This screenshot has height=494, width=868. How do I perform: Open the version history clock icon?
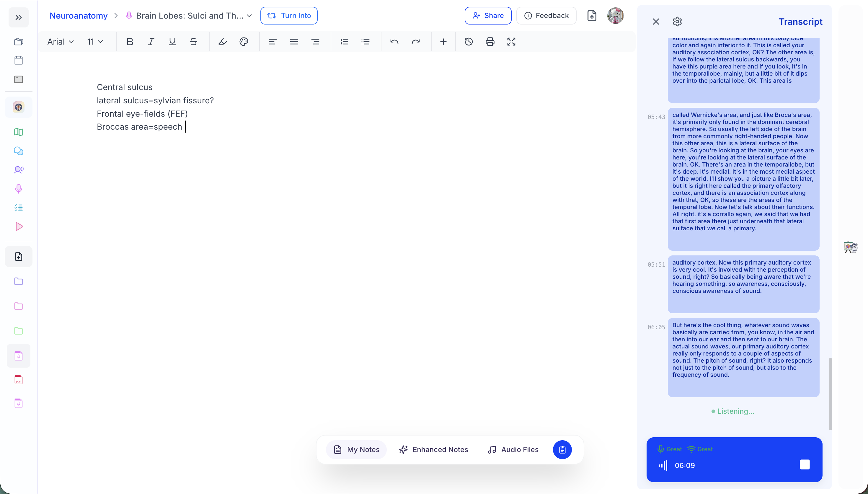coord(469,42)
